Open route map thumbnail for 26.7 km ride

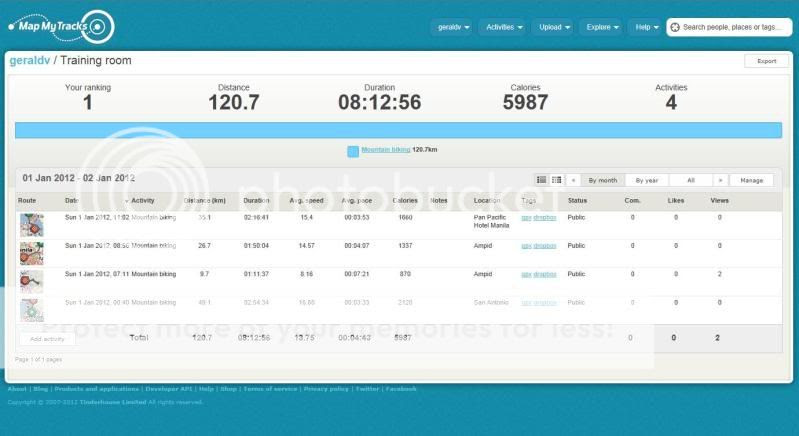pyautogui.click(x=32, y=253)
